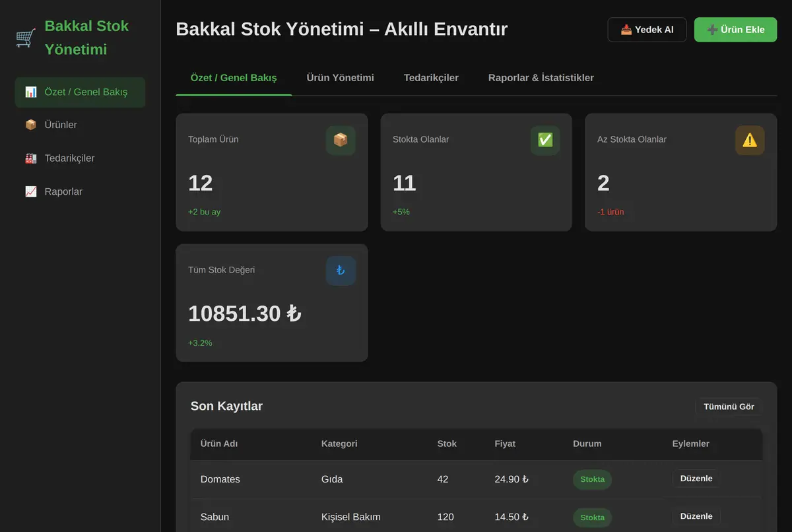Click the graph icon beside Raporlar
Screen dimensions: 792x532
coord(31,191)
